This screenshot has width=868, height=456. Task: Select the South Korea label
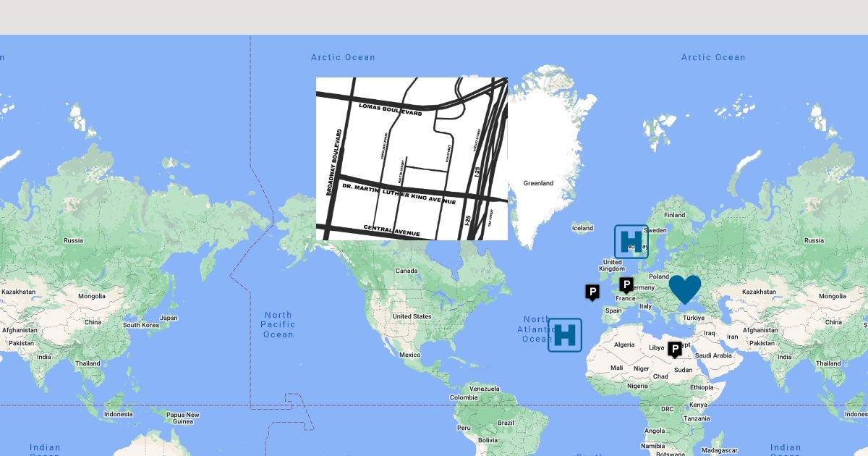(x=141, y=325)
